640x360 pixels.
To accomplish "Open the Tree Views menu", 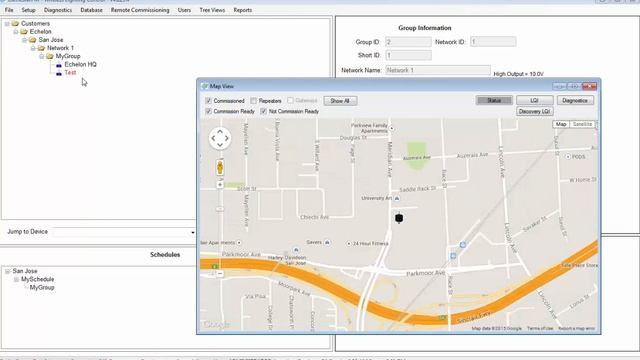I will click(212, 10).
